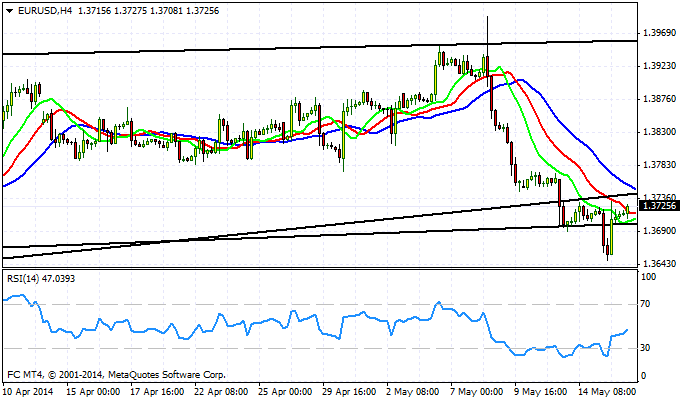Click the RSI 70 level label

646,304
